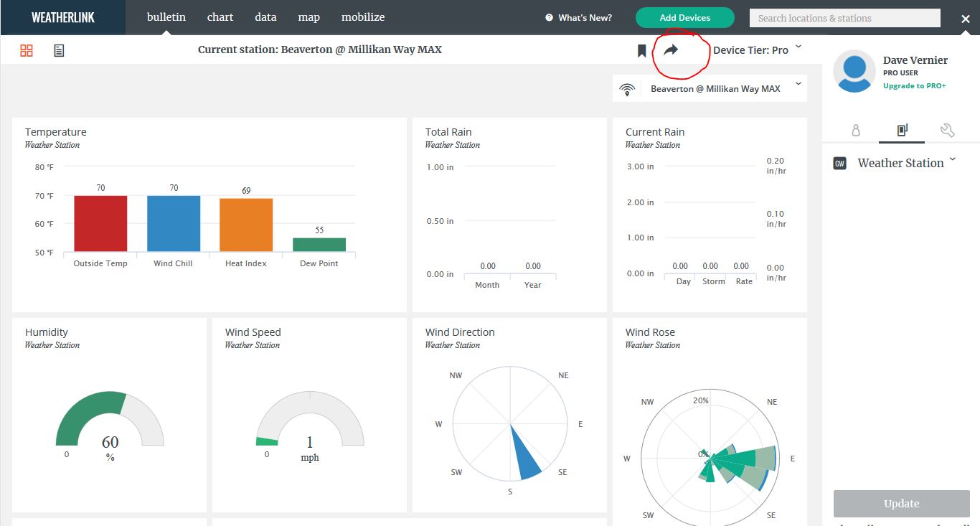980x526 pixels.
Task: Open the map tab
Action: 309,17
